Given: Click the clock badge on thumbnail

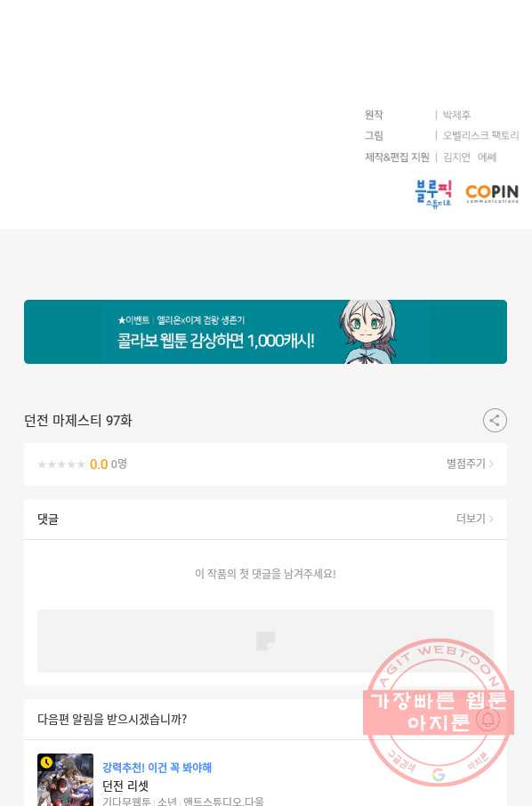Looking at the screenshot, I should (46, 762).
